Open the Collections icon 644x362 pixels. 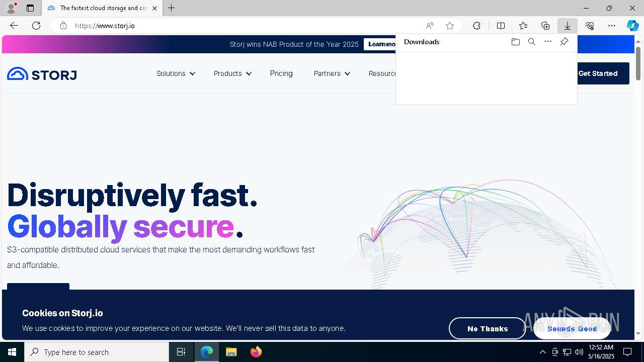545,26
